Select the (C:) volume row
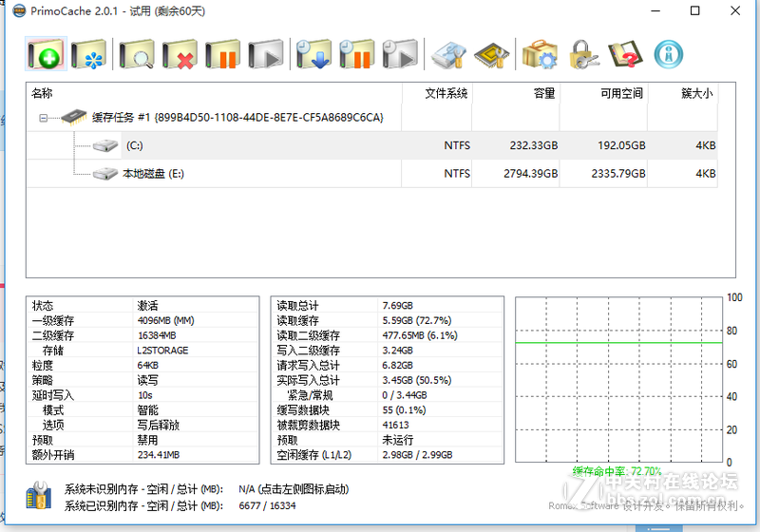This screenshot has height=532, width=760. pos(372,145)
